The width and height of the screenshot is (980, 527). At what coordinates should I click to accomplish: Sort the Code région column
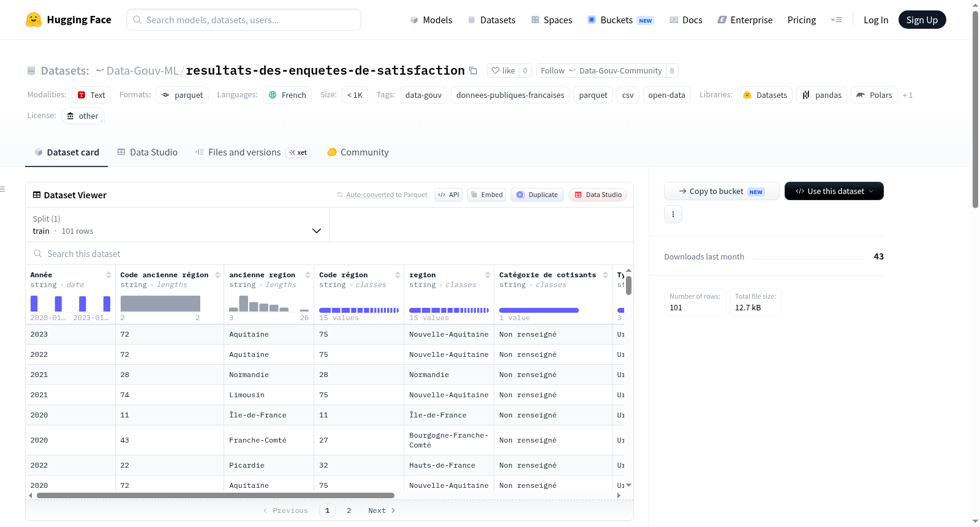click(398, 275)
